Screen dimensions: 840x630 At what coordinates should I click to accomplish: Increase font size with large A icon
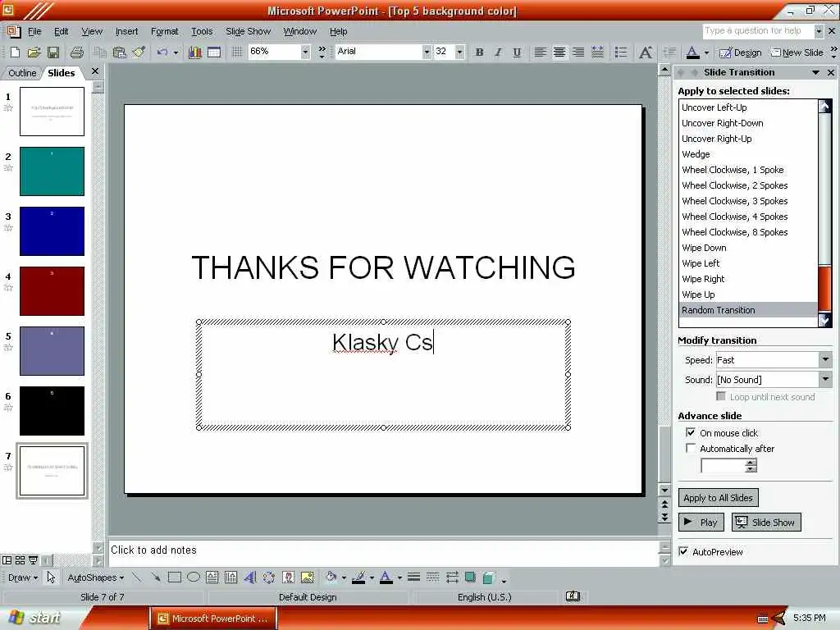point(646,52)
